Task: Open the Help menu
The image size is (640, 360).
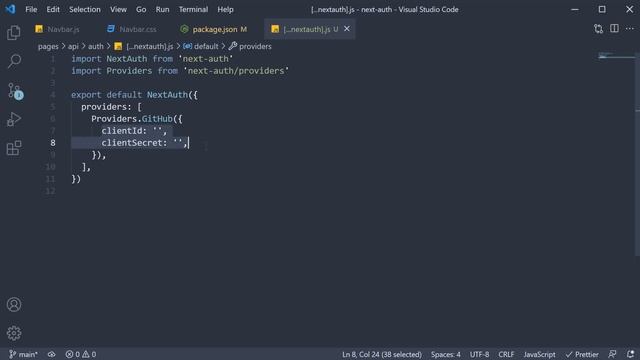Action: coord(225,9)
